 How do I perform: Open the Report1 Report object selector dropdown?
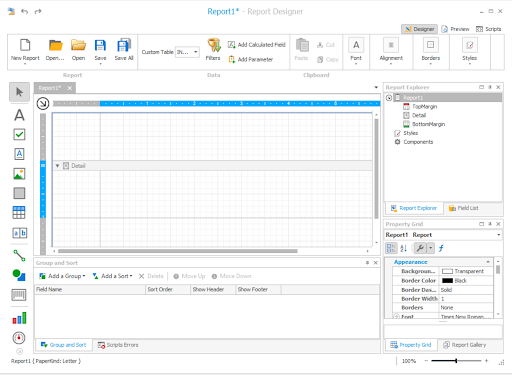tap(499, 235)
